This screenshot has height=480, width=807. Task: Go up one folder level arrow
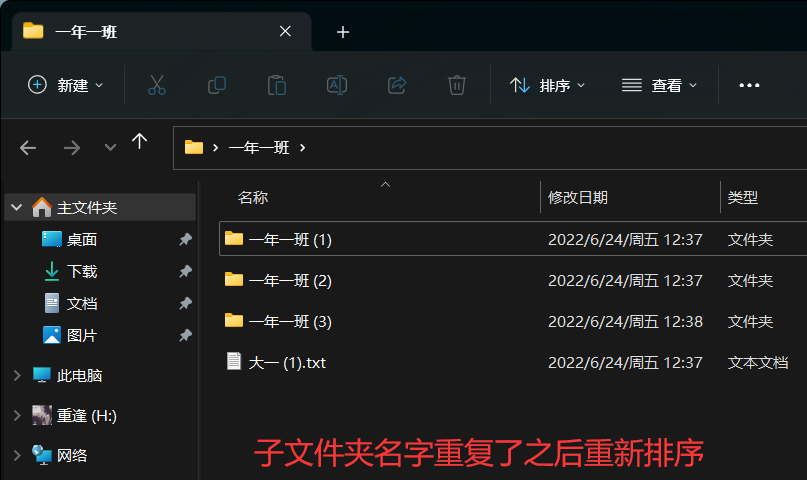point(139,142)
